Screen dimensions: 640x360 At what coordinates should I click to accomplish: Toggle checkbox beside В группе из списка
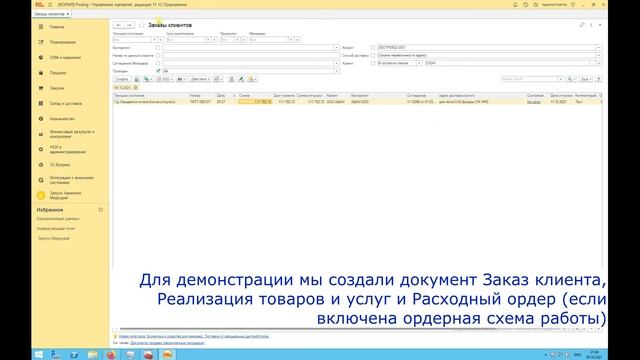pos(373,63)
